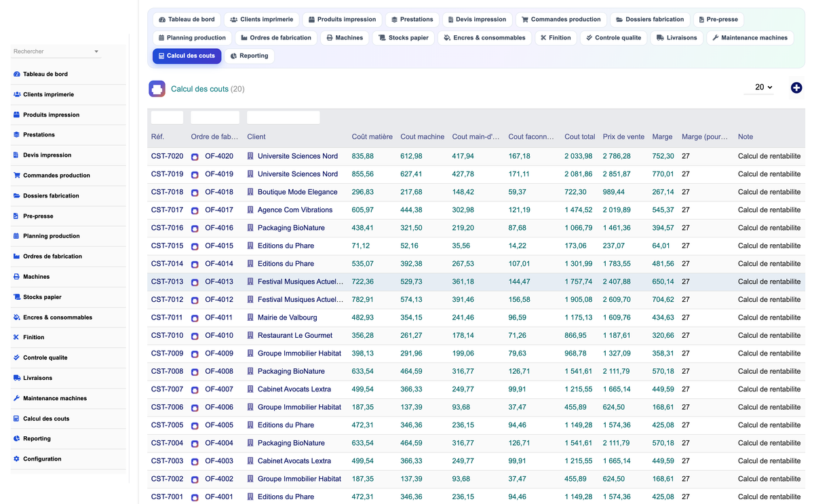Open record CST-7020

167,156
